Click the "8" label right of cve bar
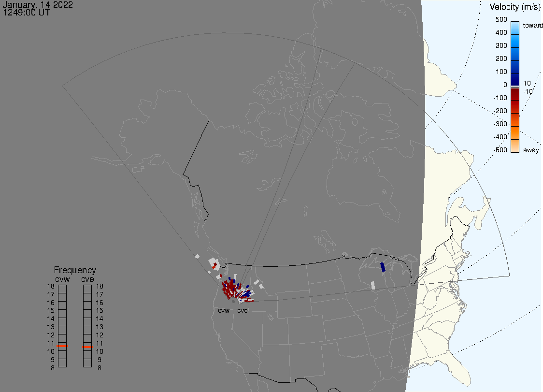Viewport: 543px width, 392px height. (100, 368)
